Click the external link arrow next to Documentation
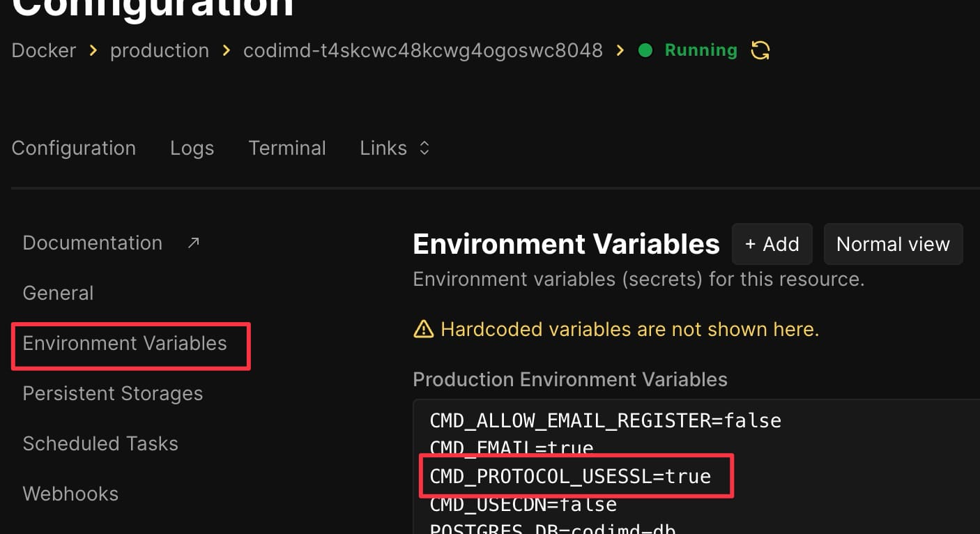Viewport: 980px width, 534px height. [x=194, y=243]
